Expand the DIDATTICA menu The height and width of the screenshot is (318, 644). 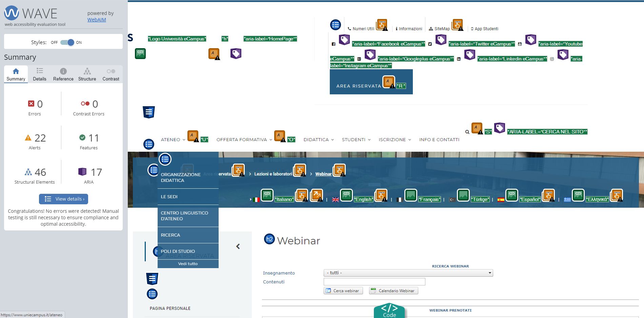click(319, 139)
